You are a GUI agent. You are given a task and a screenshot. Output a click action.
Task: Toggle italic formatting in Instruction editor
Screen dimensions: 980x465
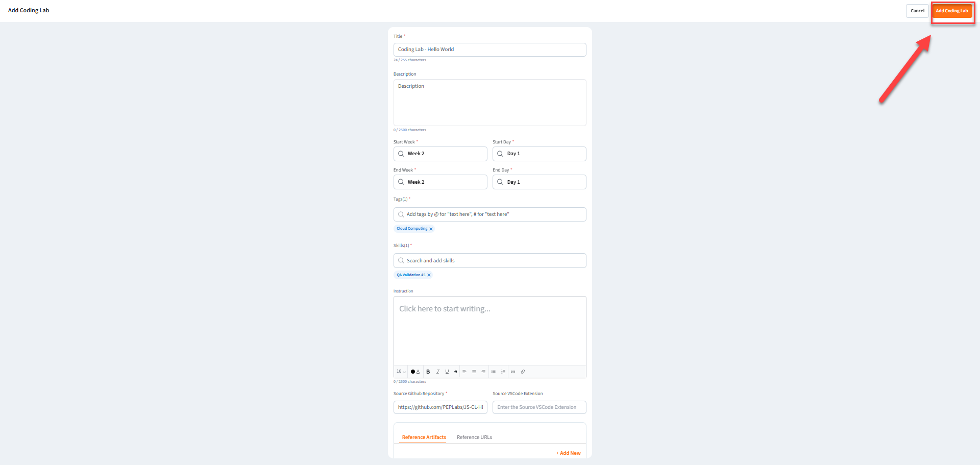(437, 372)
